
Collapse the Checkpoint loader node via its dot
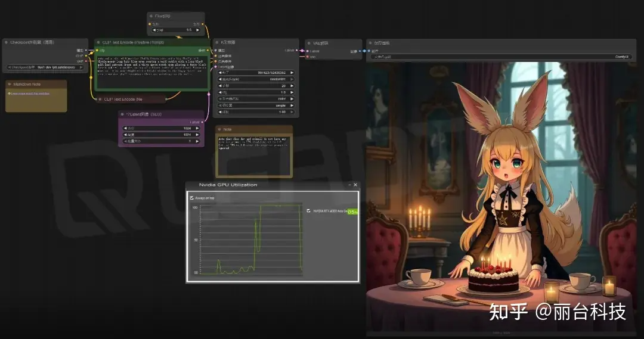pyautogui.click(x=6, y=42)
